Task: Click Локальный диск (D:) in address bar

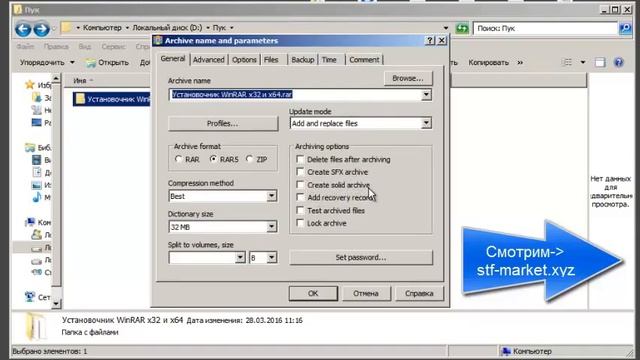Action: click(x=167, y=28)
